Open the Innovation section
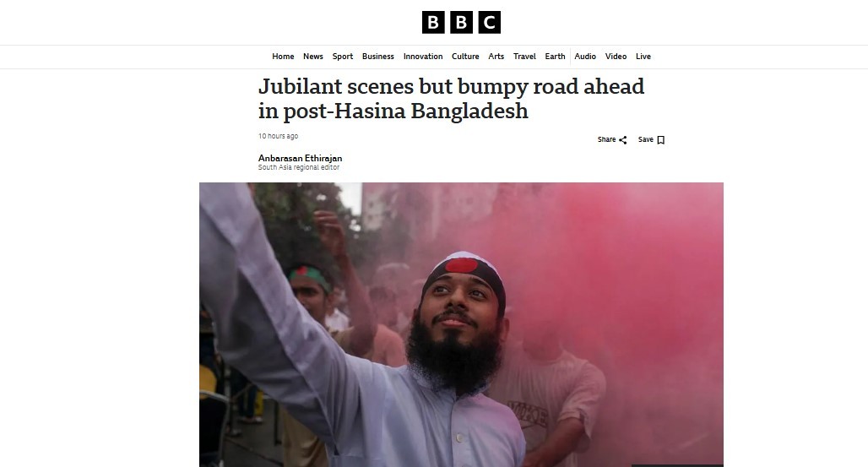The height and width of the screenshot is (467, 868). click(x=423, y=57)
